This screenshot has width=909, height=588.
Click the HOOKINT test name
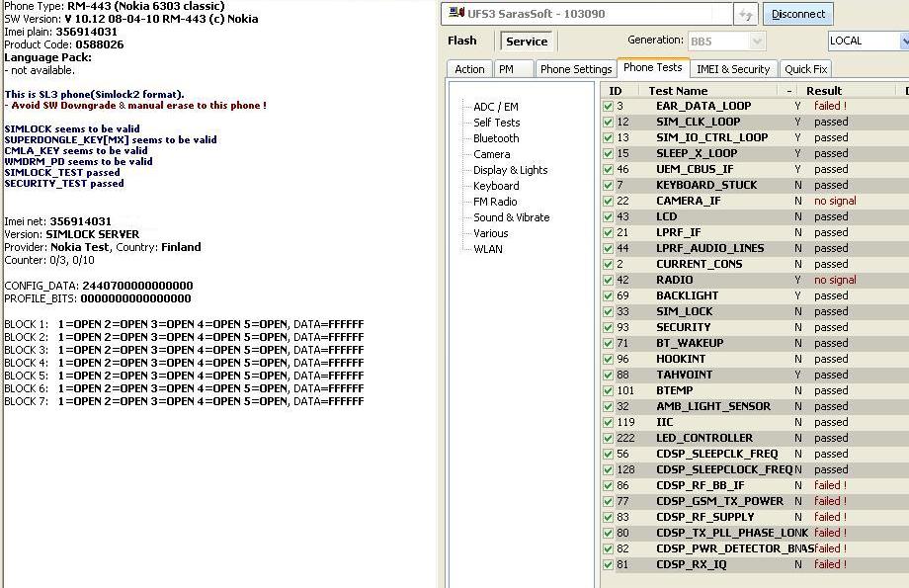[681, 359]
